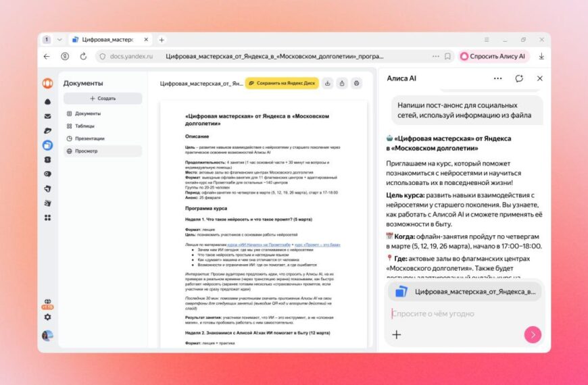Click the Спросить Алису AI button

point(493,56)
